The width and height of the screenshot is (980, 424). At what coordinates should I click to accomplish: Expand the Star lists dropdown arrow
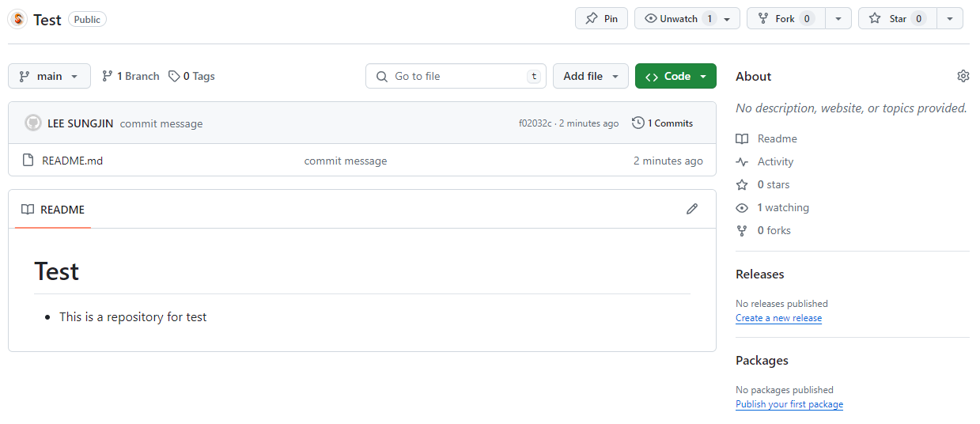point(950,18)
